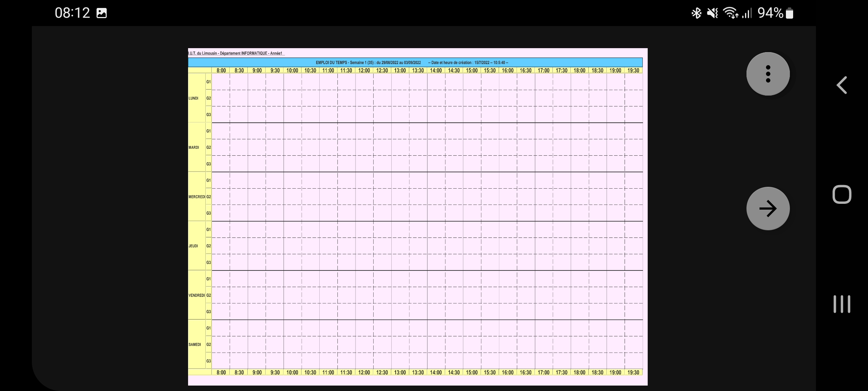Tap the muted sound status icon
The width and height of the screenshot is (868, 391).
(712, 13)
